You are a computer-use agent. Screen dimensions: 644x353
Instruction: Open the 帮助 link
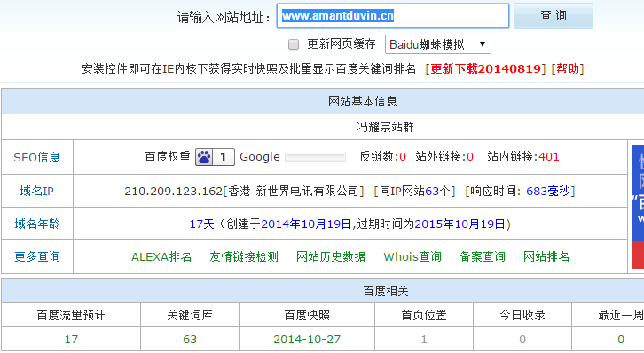568,68
